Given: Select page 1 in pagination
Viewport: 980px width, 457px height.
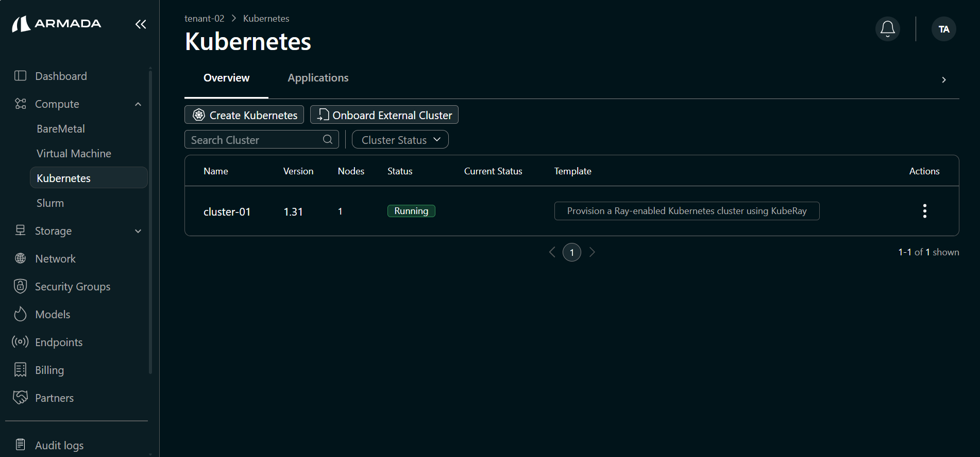Looking at the screenshot, I should [x=572, y=252].
